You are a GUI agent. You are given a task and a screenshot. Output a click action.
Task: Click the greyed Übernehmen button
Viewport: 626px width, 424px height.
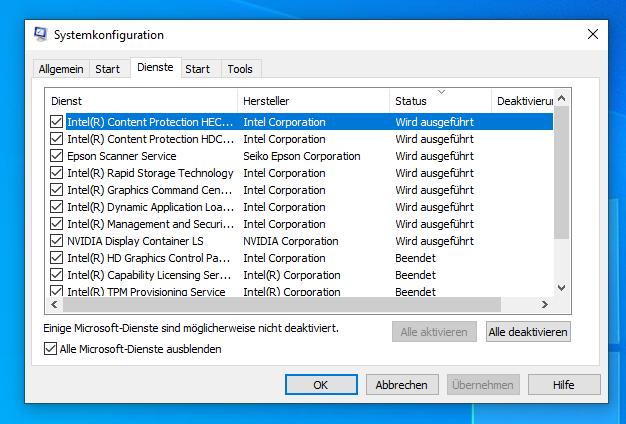pyautogui.click(x=483, y=384)
